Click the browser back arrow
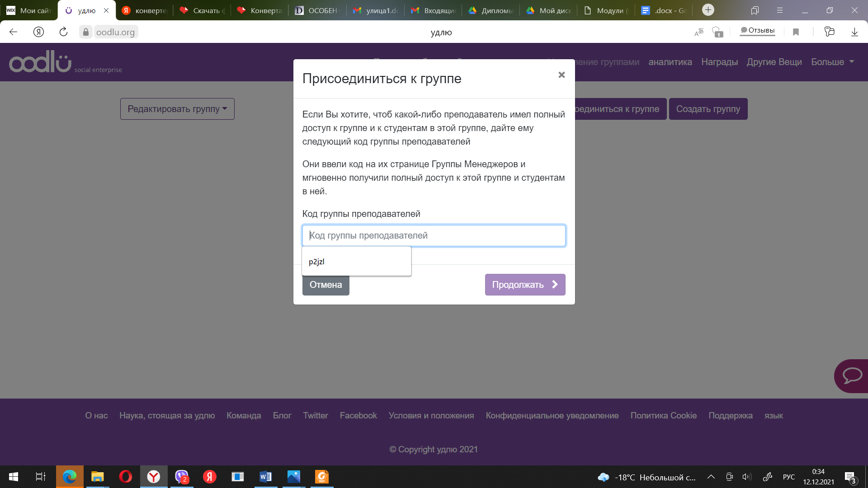 click(x=14, y=32)
